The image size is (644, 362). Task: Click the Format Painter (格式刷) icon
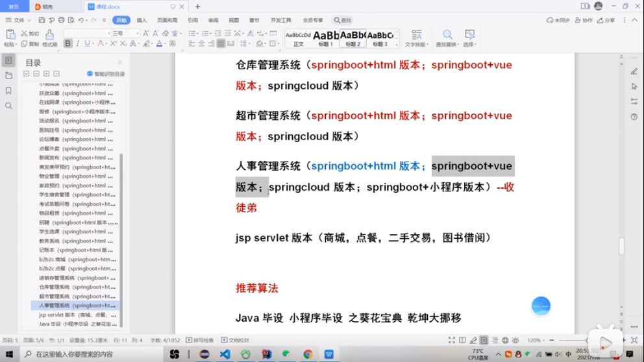click(49, 34)
